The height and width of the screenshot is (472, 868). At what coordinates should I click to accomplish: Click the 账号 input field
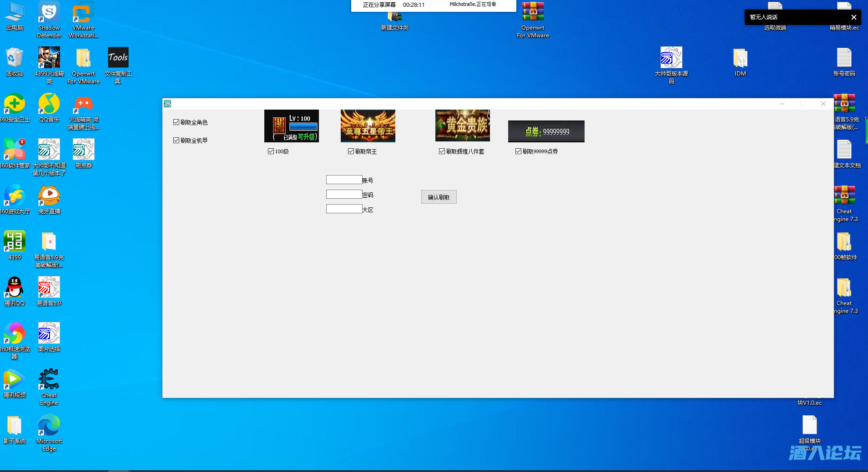344,180
